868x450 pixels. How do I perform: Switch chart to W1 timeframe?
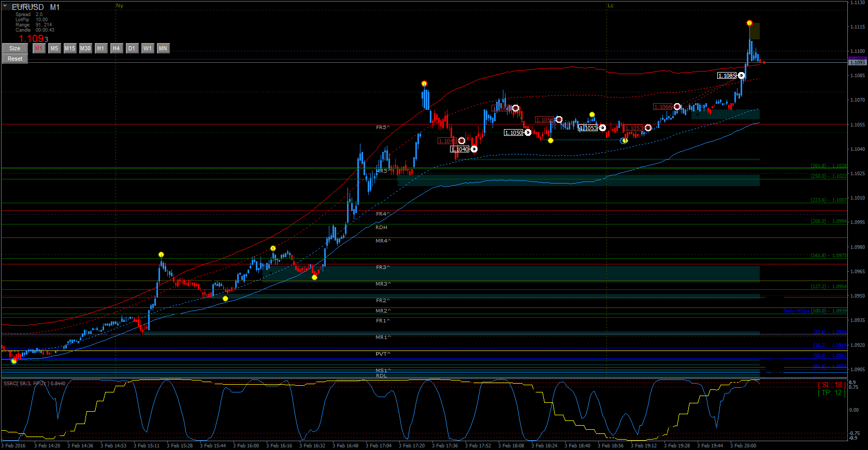pyautogui.click(x=148, y=48)
